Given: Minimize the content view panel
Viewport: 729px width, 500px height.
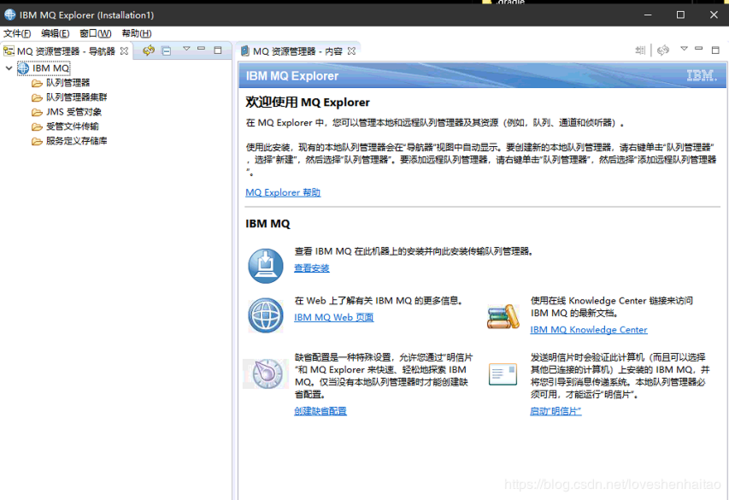Looking at the screenshot, I should [698, 48].
